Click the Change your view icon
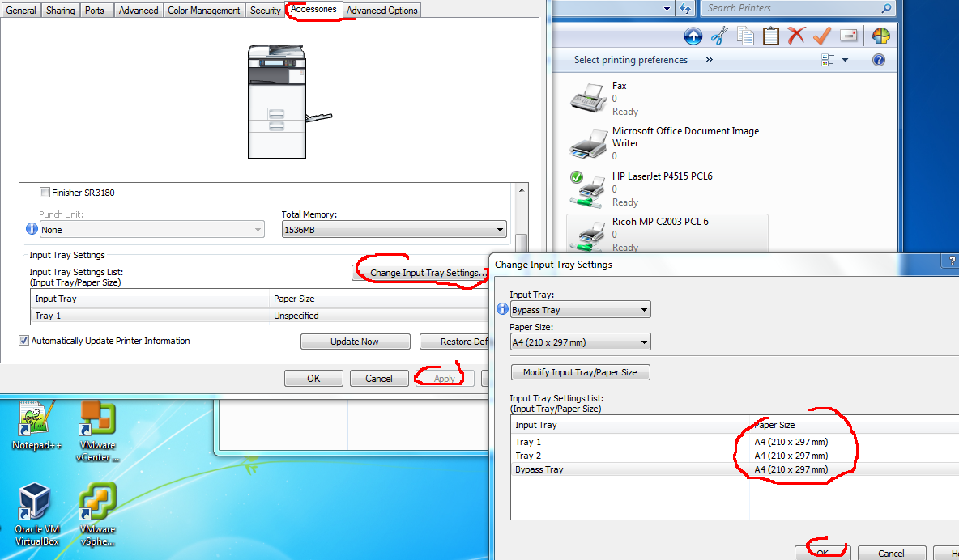Image resolution: width=959 pixels, height=560 pixels. pyautogui.click(x=828, y=60)
